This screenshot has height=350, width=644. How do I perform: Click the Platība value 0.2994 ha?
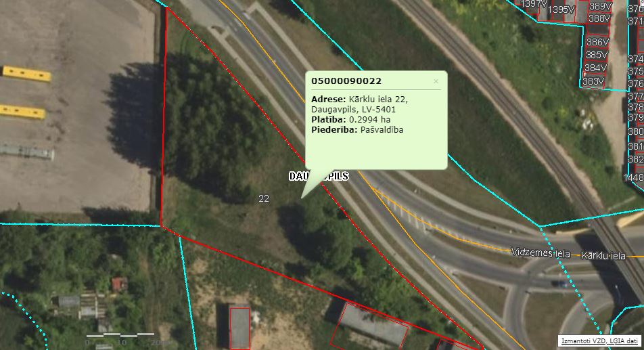(369, 120)
